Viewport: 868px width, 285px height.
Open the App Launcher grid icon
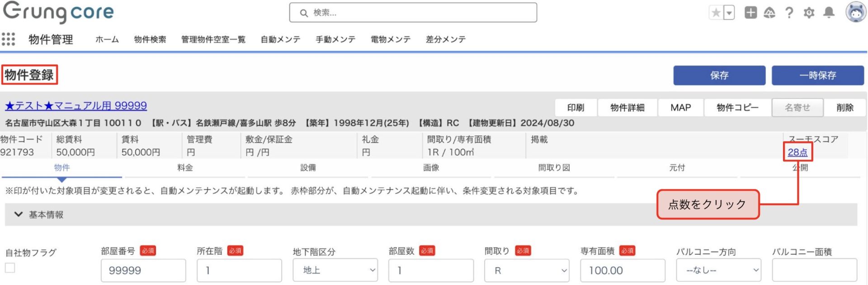coord(8,39)
